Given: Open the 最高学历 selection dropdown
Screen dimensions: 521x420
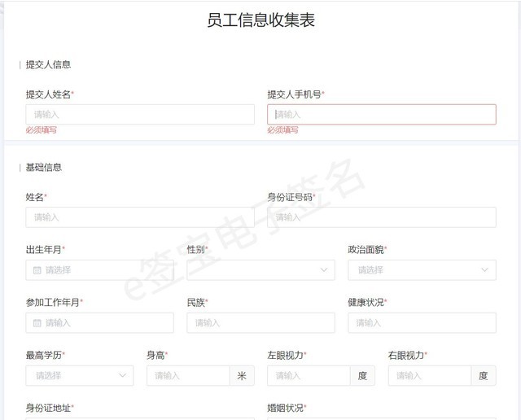Looking at the screenshot, I should tap(80, 375).
